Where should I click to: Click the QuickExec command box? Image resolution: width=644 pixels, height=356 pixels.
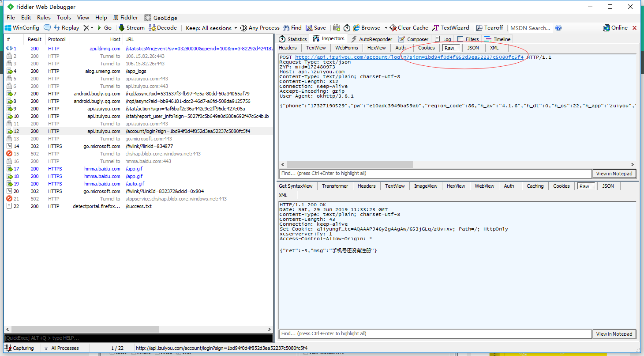pos(139,338)
